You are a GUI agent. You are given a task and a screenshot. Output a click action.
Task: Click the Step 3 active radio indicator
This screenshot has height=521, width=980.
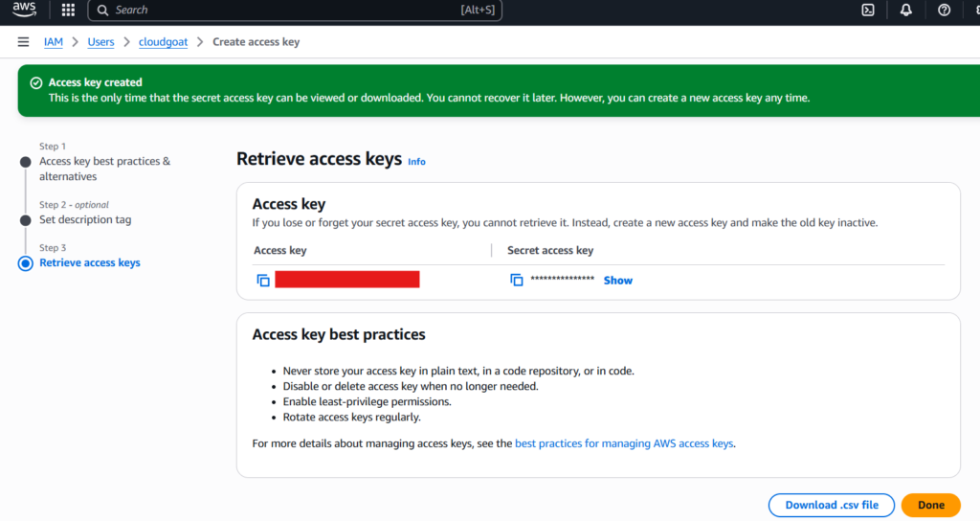tap(26, 263)
